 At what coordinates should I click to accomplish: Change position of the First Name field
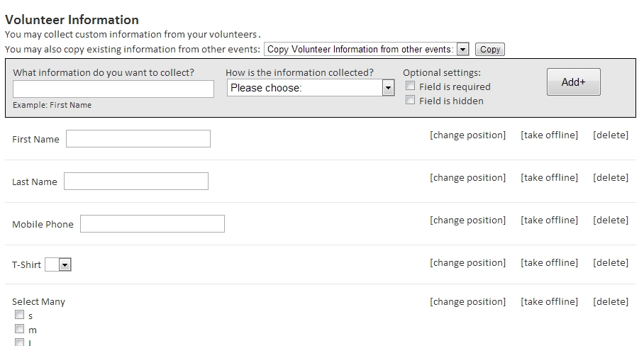click(467, 135)
